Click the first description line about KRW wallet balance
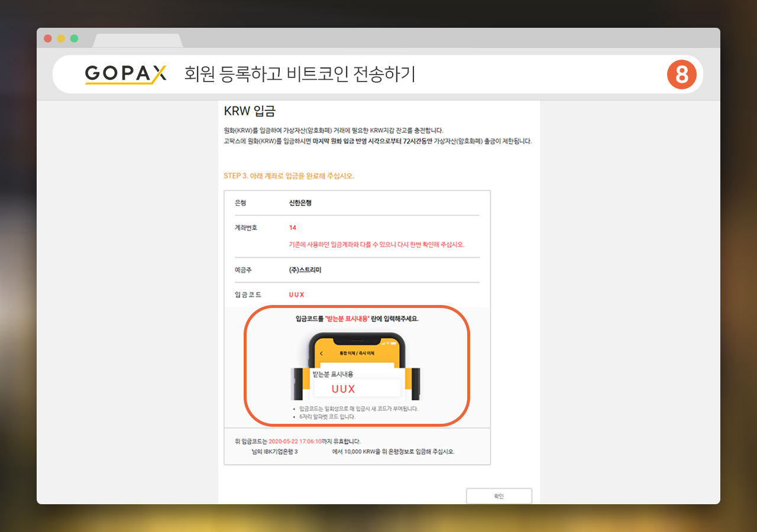The height and width of the screenshot is (532, 757). pos(334,131)
